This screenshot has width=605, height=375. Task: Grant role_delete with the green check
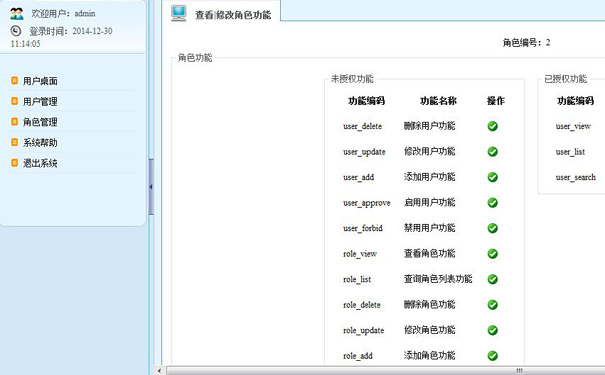pos(492,305)
